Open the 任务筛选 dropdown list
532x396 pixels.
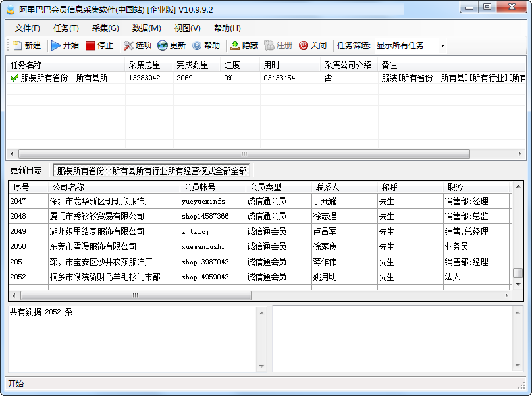[x=442, y=45]
